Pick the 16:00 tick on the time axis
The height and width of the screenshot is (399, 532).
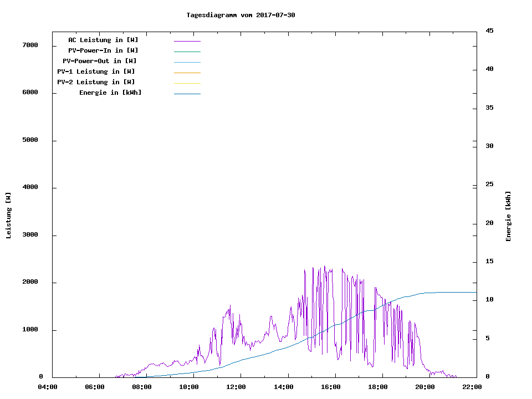(330, 387)
